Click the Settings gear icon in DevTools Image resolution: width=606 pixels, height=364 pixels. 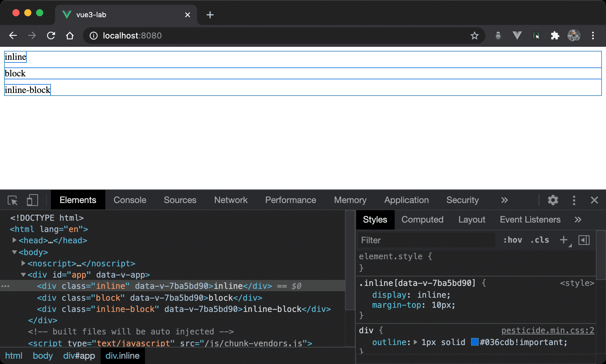[553, 200]
